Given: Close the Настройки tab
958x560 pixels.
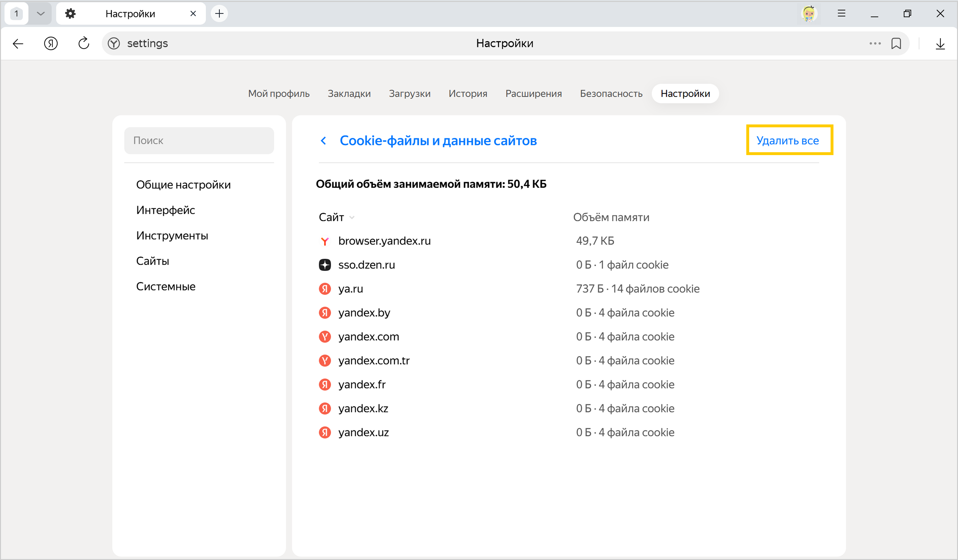Looking at the screenshot, I should (193, 14).
